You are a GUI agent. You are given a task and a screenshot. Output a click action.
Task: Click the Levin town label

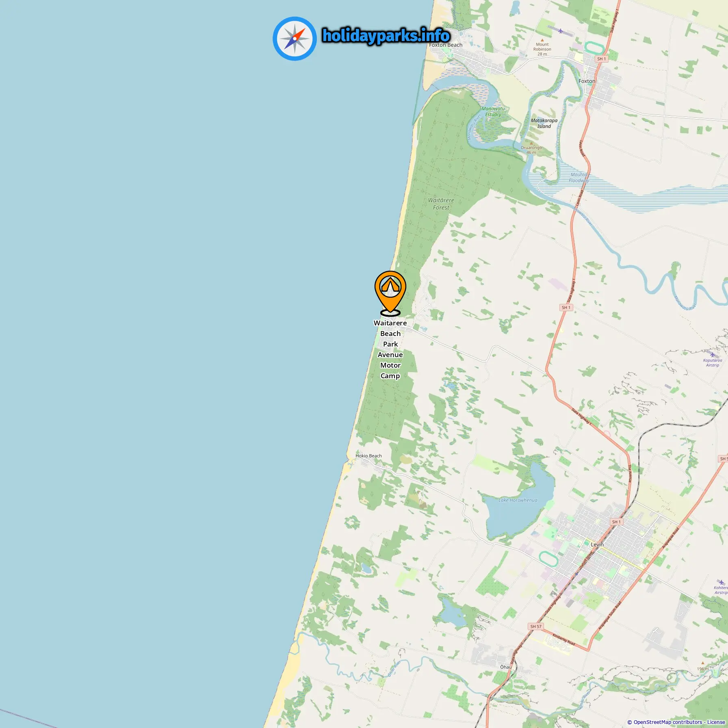tap(597, 544)
